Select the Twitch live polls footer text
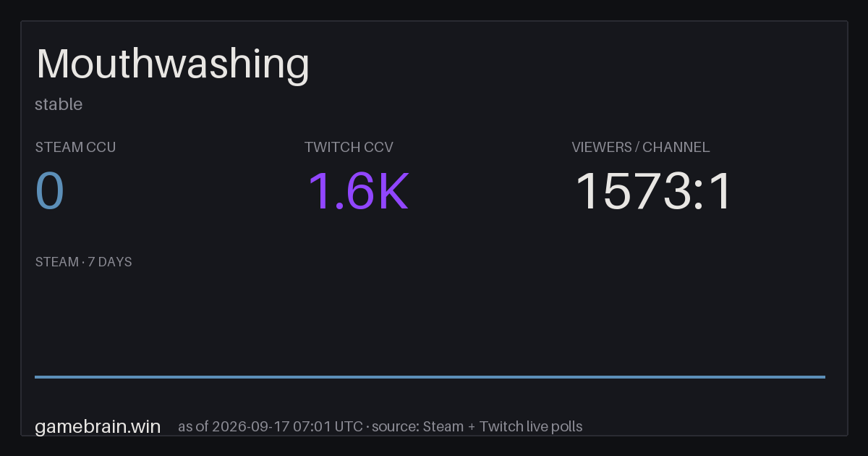868x456 pixels. (531, 426)
